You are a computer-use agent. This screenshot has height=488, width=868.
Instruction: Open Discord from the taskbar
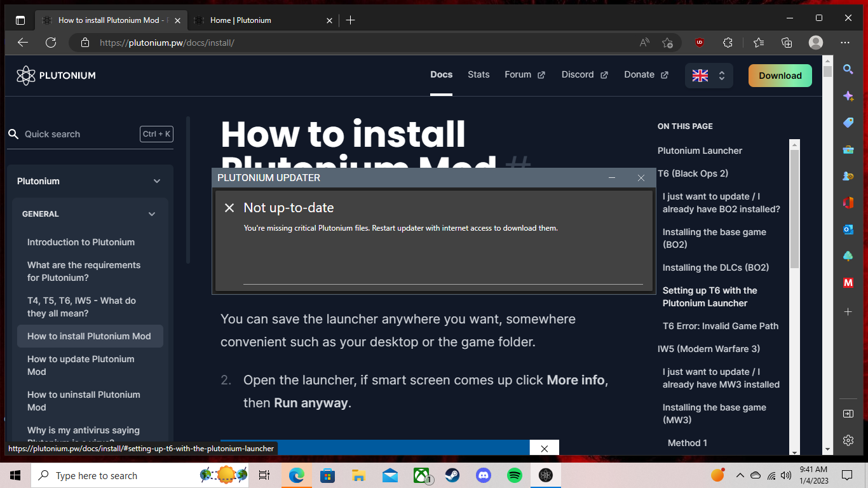[x=484, y=475]
